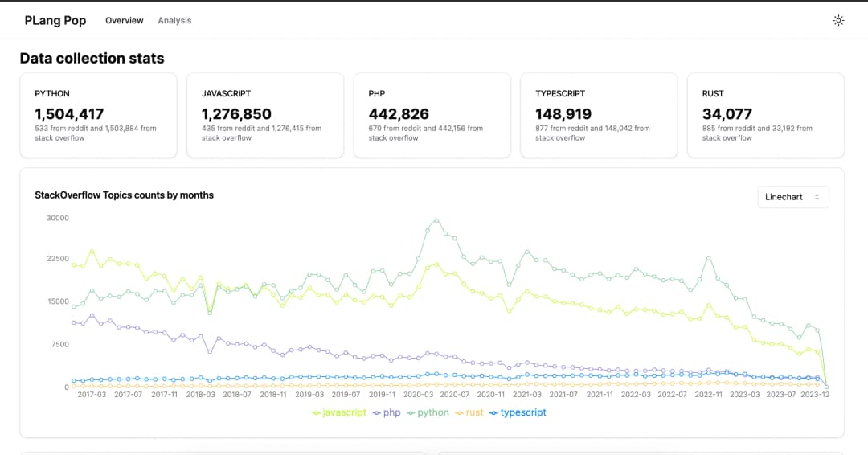Select the Overview tab
Image resolution: width=868 pixels, height=455 pixels.
click(124, 21)
